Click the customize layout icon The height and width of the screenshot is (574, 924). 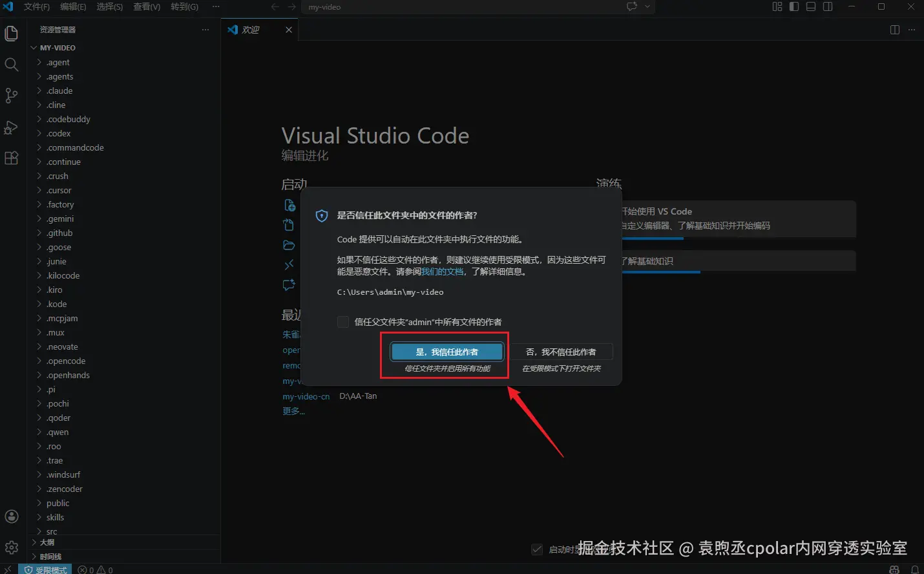click(x=777, y=6)
